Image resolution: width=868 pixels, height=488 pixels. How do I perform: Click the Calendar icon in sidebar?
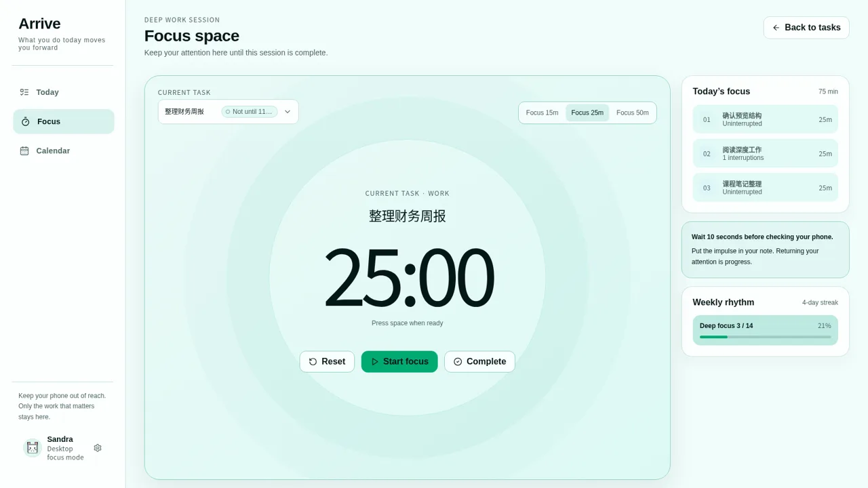coord(24,150)
